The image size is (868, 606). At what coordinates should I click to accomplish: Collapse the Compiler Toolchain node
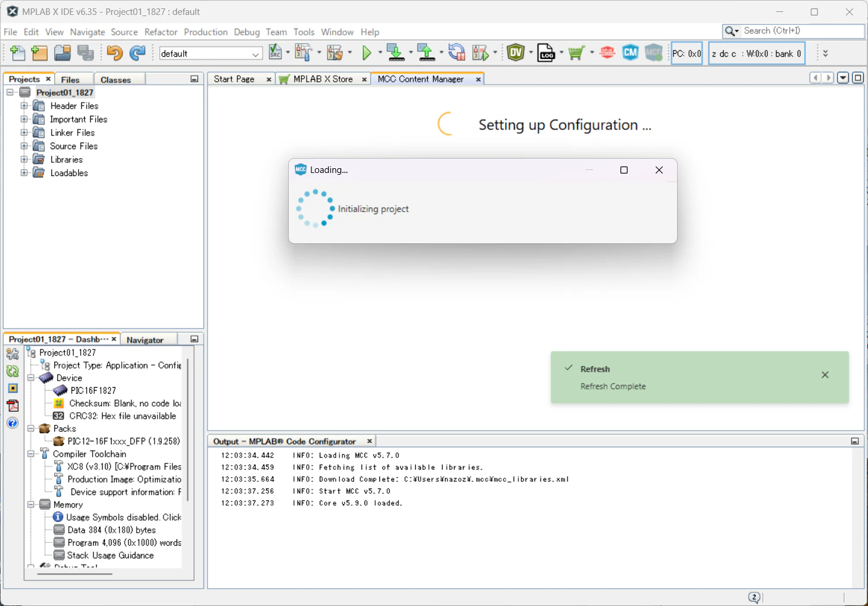(x=31, y=454)
